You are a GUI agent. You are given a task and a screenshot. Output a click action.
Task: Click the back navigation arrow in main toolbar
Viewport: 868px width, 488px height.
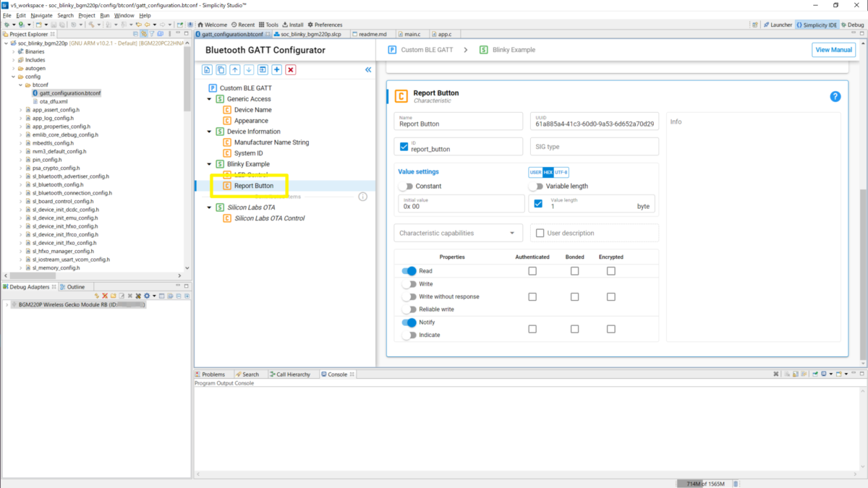tap(147, 25)
